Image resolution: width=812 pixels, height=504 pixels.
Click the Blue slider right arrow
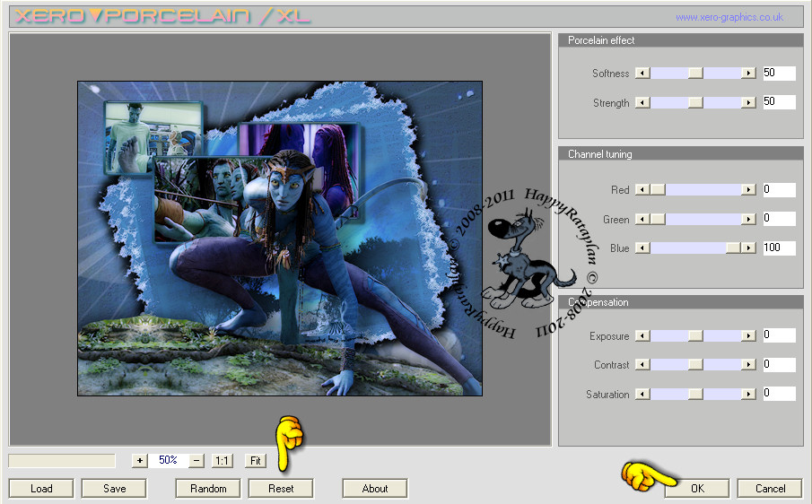click(x=748, y=248)
